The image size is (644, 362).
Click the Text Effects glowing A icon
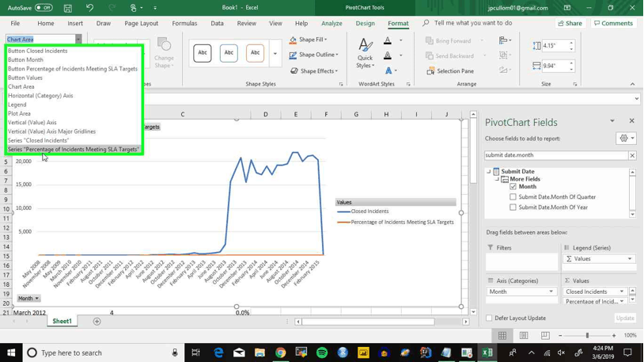pos(388,70)
